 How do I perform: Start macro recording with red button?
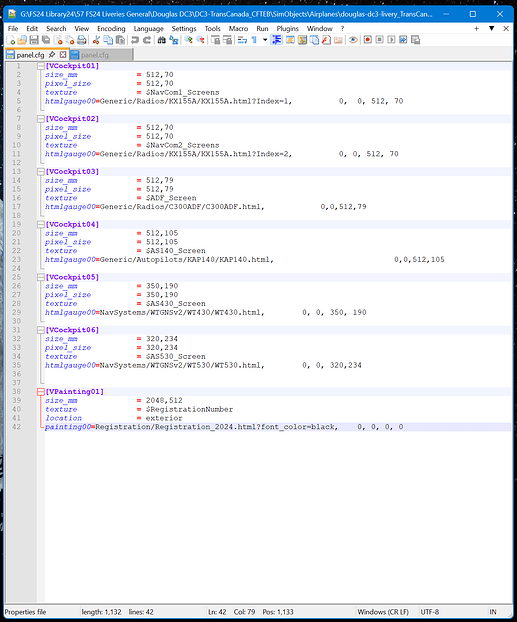pos(367,40)
